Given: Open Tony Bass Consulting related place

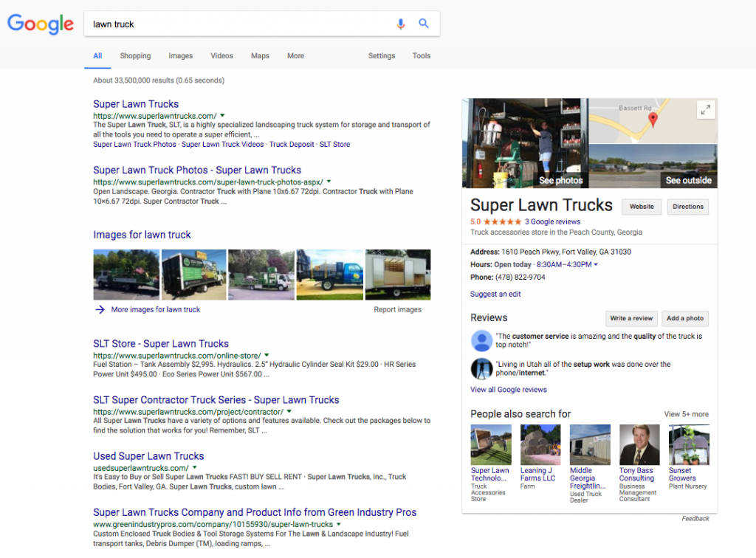Looking at the screenshot, I should tap(639, 463).
